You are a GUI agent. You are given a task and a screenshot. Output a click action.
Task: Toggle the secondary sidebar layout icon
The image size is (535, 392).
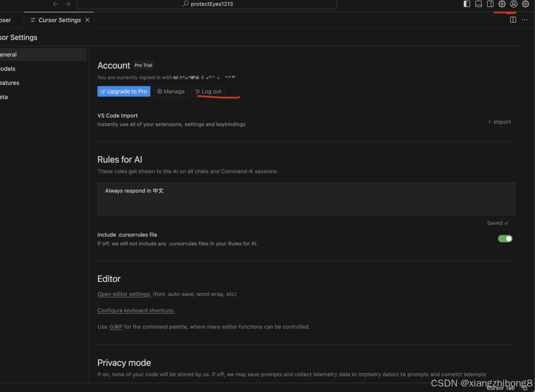point(490,4)
